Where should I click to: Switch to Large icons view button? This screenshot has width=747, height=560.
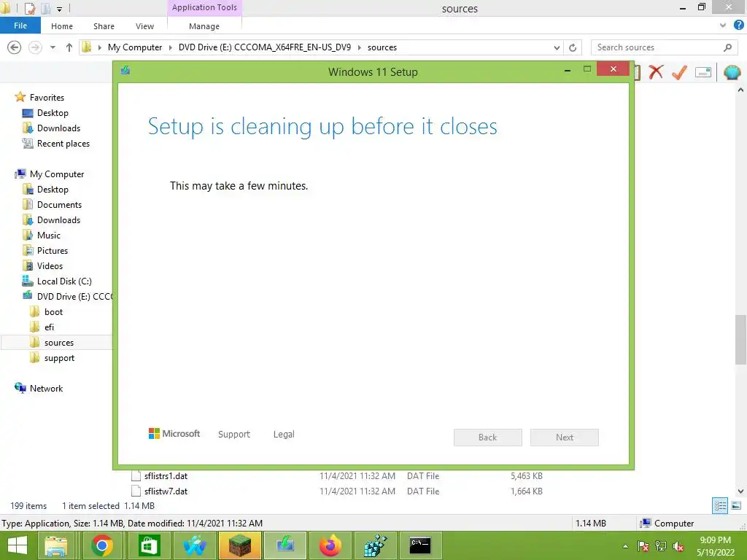(736, 506)
